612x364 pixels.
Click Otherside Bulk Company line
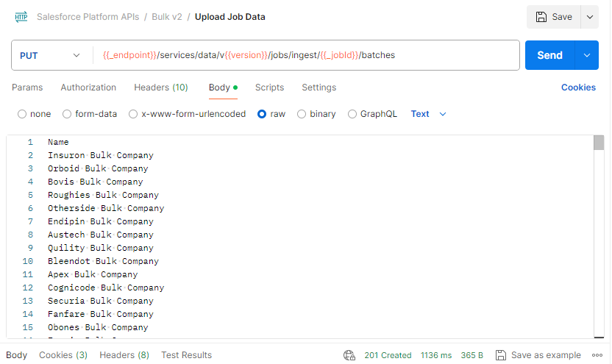point(106,208)
